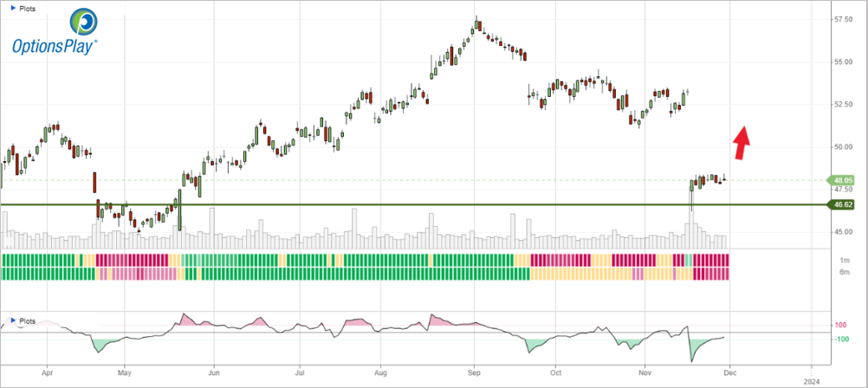868x388 pixels.
Task: Click the Jul date axis label
Action: point(299,373)
